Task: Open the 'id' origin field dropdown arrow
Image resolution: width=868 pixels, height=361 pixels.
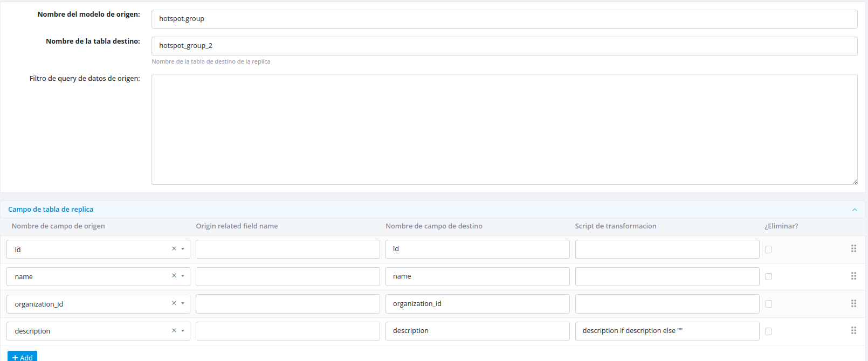Action: [x=183, y=249]
